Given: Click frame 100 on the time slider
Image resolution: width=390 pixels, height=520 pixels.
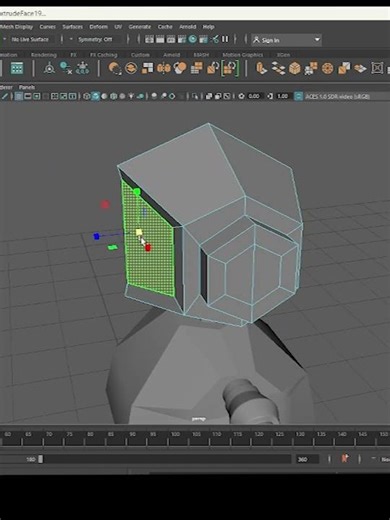Looking at the screenshot, I should click(175, 434).
